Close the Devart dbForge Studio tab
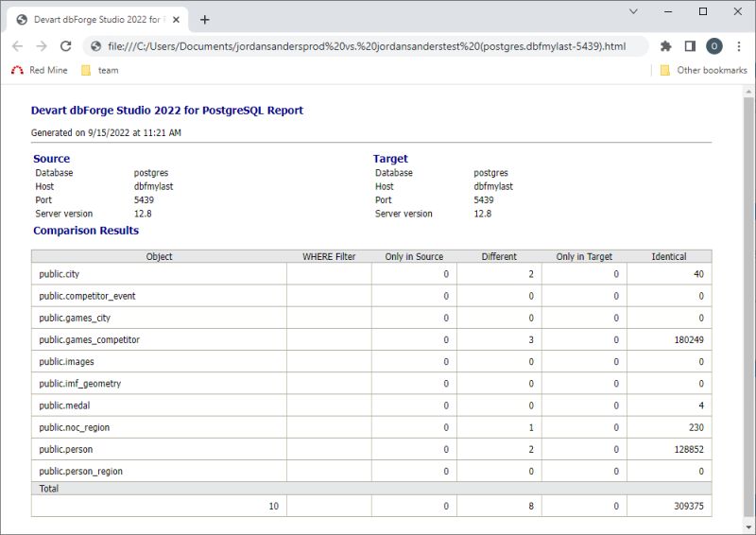The width and height of the screenshot is (756, 535). 176,20
